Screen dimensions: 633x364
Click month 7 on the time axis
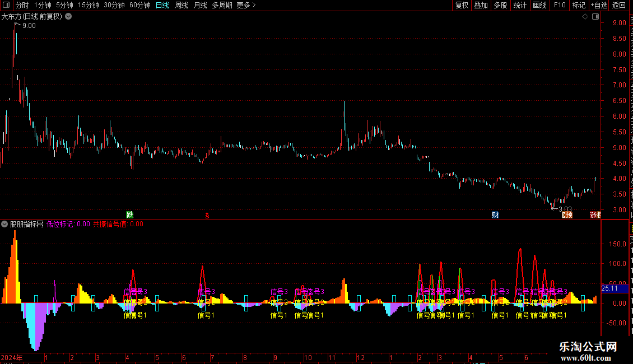(212, 358)
